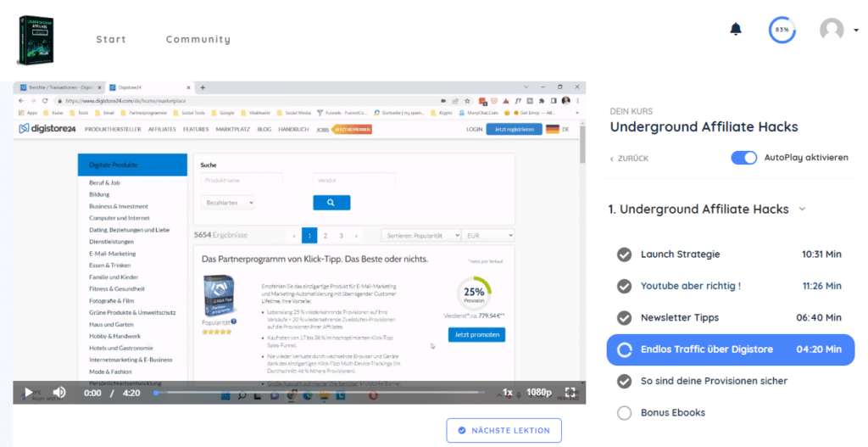The image size is (868, 447).
Task: Open AFFILIATES menu in digistore24
Action: click(x=162, y=129)
